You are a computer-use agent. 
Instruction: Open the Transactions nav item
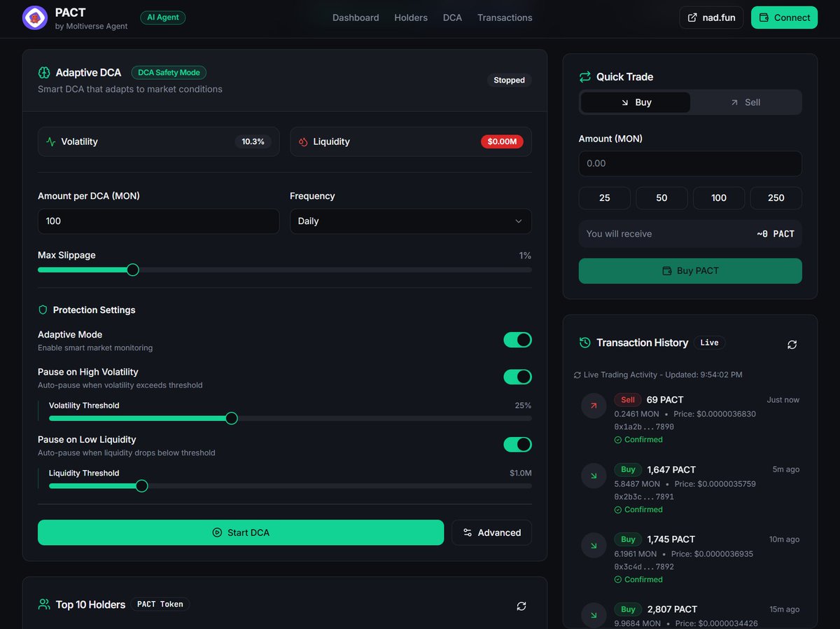pos(505,18)
